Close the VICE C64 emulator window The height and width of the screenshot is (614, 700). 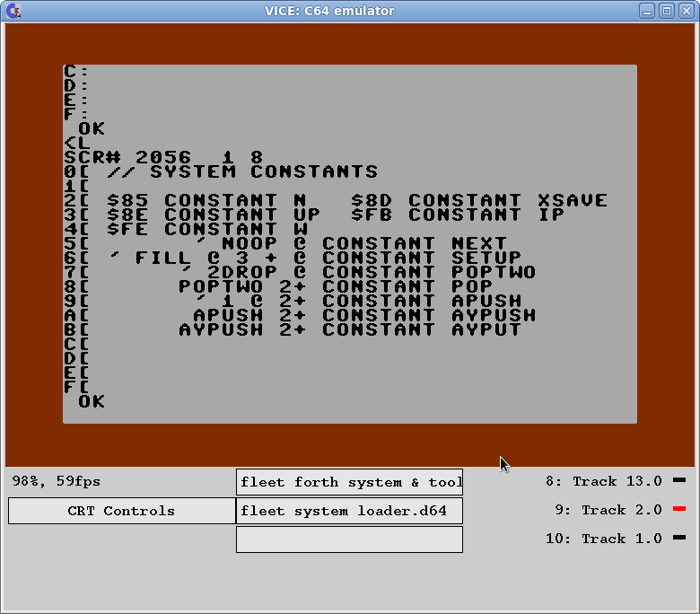686,11
